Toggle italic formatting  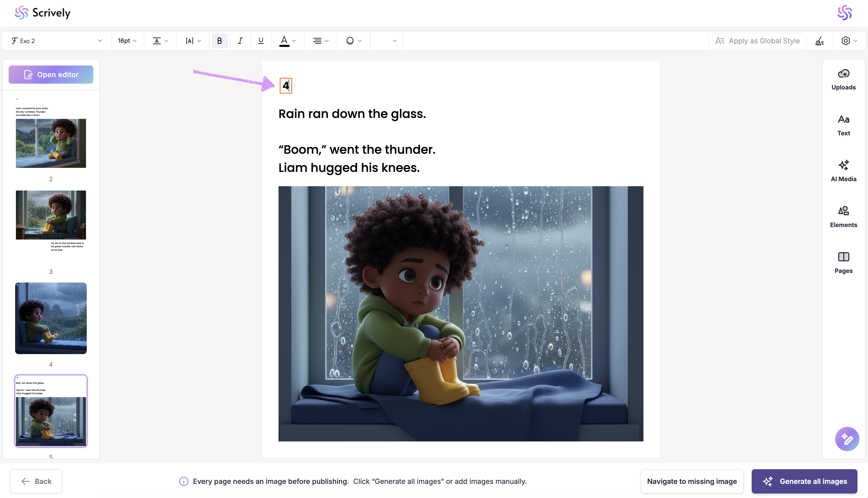(x=240, y=41)
